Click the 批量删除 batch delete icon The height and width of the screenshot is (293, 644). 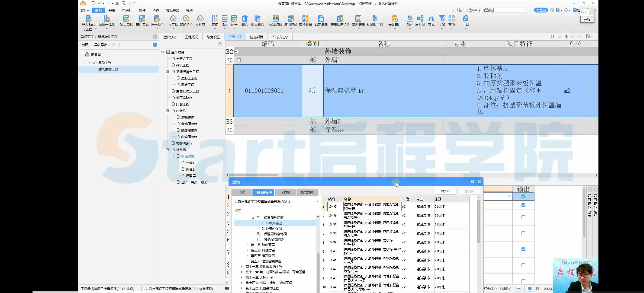[x=257, y=21]
